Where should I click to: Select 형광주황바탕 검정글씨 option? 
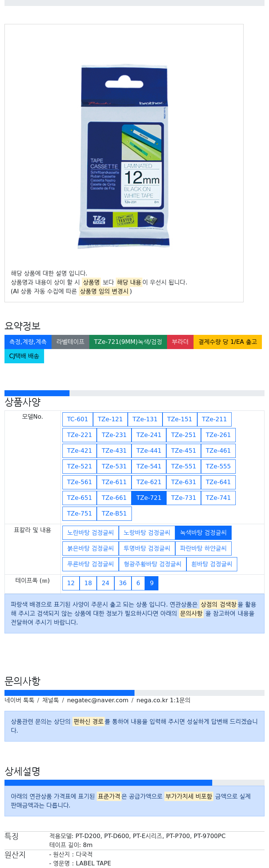tap(152, 564)
